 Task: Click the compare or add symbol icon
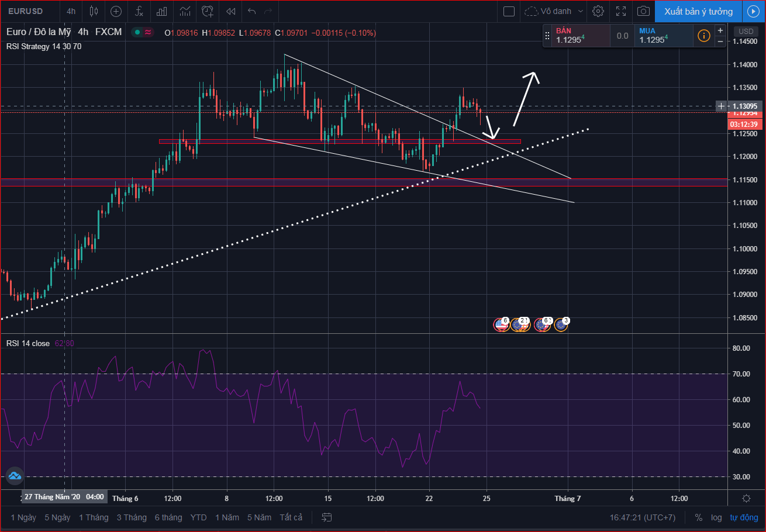tap(116, 11)
